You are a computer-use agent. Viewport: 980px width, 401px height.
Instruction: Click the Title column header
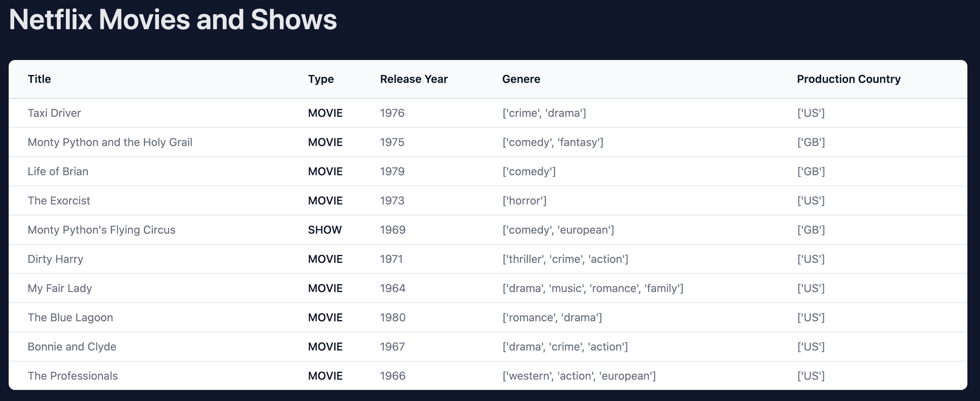39,79
